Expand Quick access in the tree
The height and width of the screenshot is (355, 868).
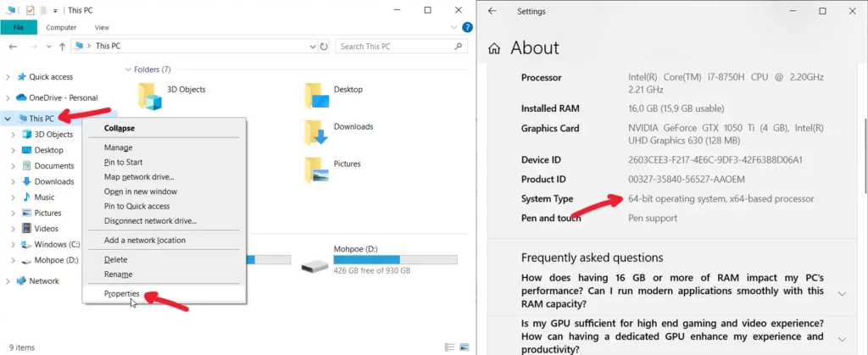click(x=8, y=77)
